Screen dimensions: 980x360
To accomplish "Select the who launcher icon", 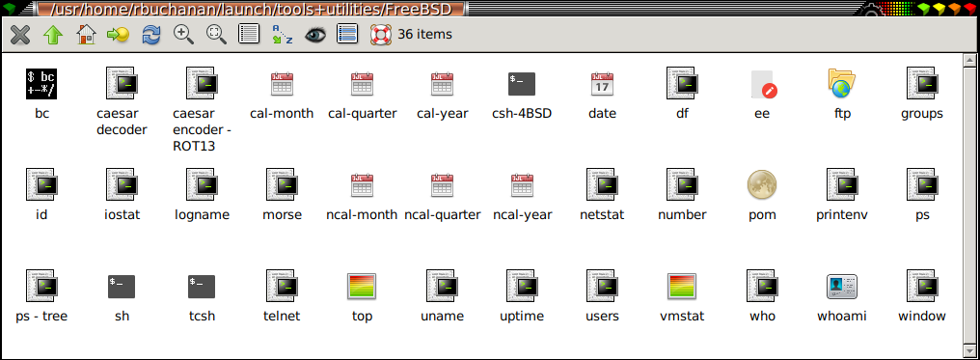I will point(762,286).
